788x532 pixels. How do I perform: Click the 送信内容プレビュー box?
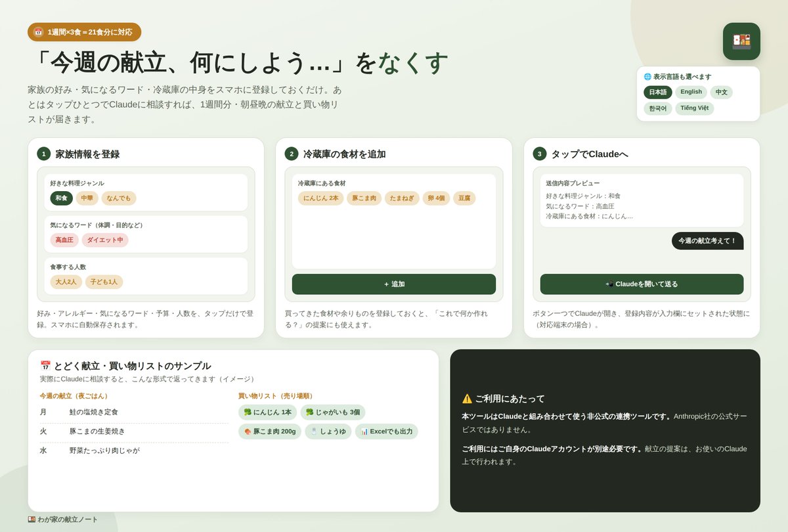pos(642,200)
